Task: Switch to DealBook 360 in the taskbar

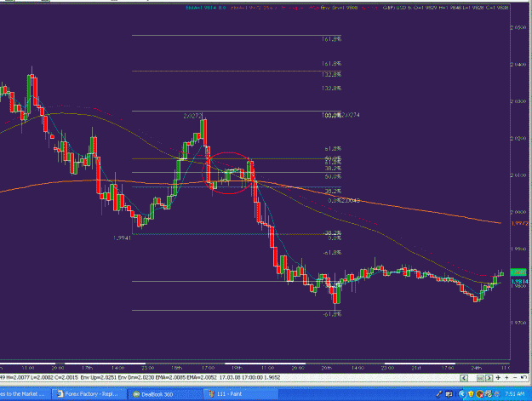Action: pos(164,394)
